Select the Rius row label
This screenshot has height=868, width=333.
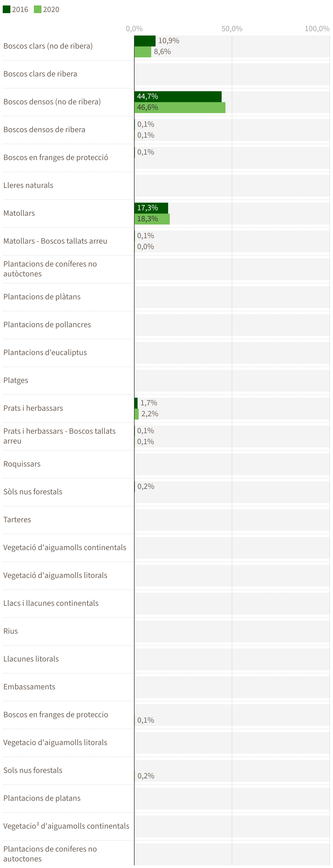click(11, 631)
